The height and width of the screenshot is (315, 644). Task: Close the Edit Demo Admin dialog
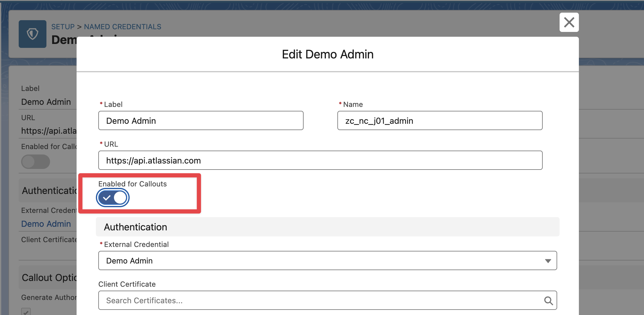(x=569, y=22)
